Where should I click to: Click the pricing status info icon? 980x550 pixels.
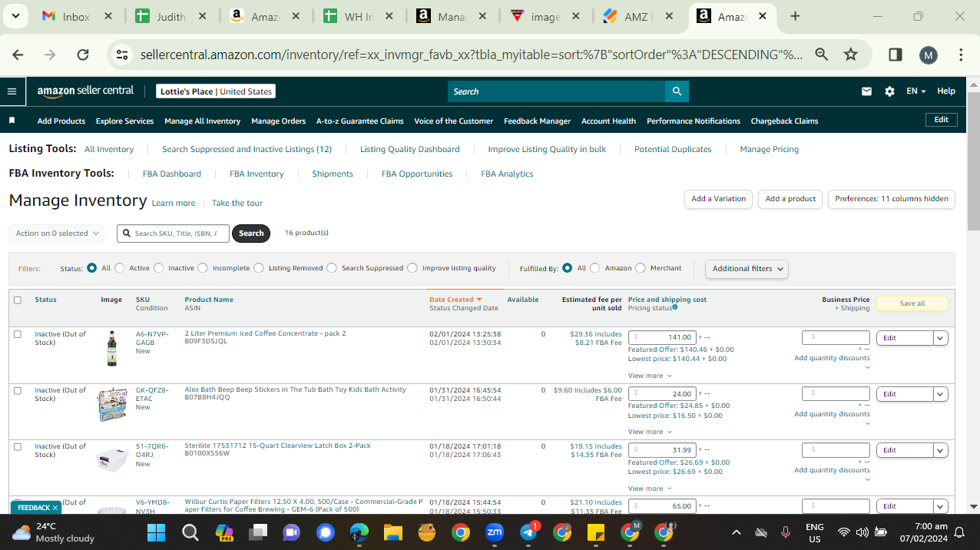click(x=675, y=307)
